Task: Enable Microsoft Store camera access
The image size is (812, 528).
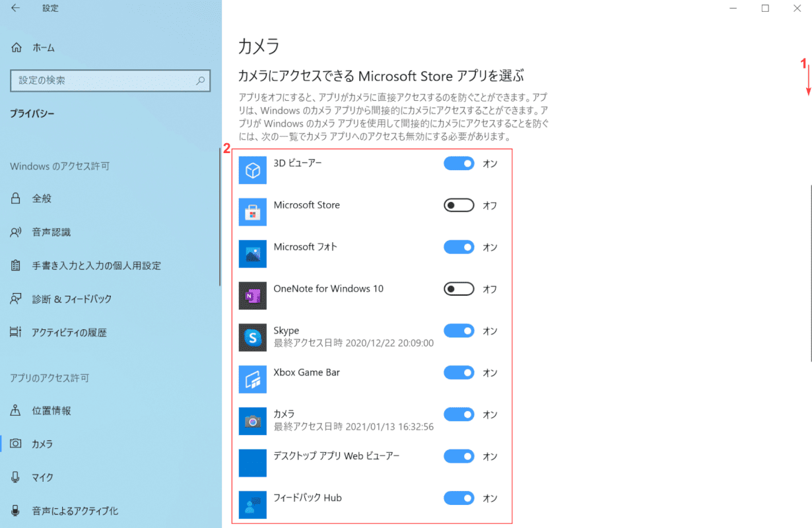Action: coord(459,205)
